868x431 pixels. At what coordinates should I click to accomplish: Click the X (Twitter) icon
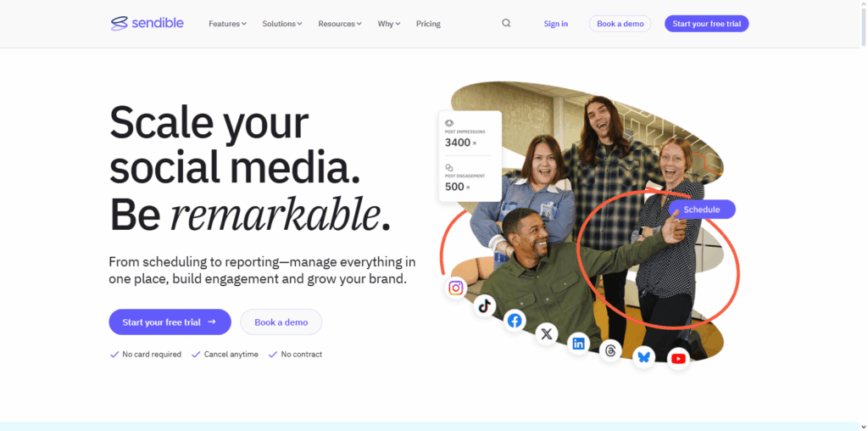click(x=547, y=334)
